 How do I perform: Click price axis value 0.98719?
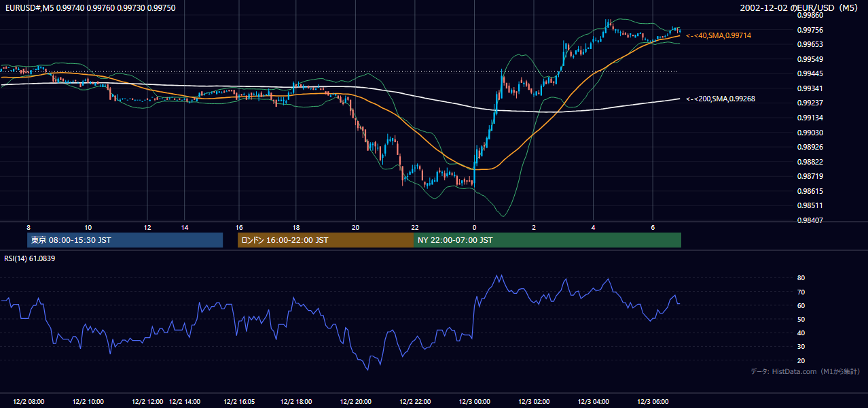click(810, 176)
